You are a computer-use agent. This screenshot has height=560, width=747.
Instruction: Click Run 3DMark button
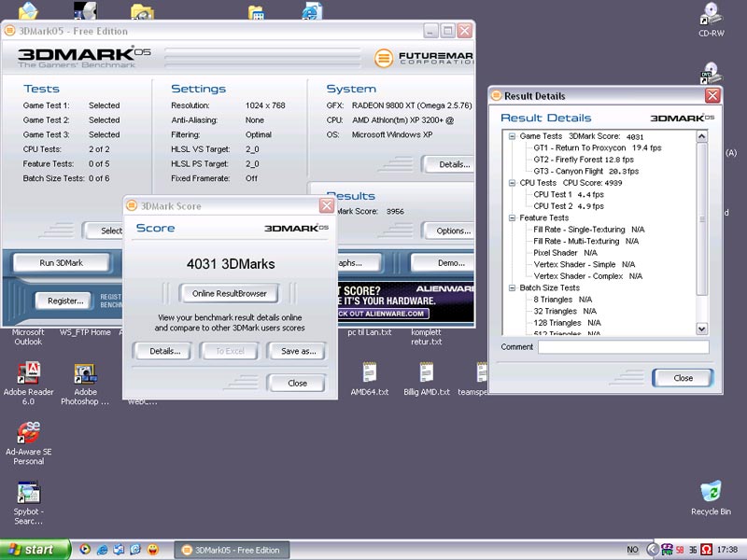(x=62, y=263)
